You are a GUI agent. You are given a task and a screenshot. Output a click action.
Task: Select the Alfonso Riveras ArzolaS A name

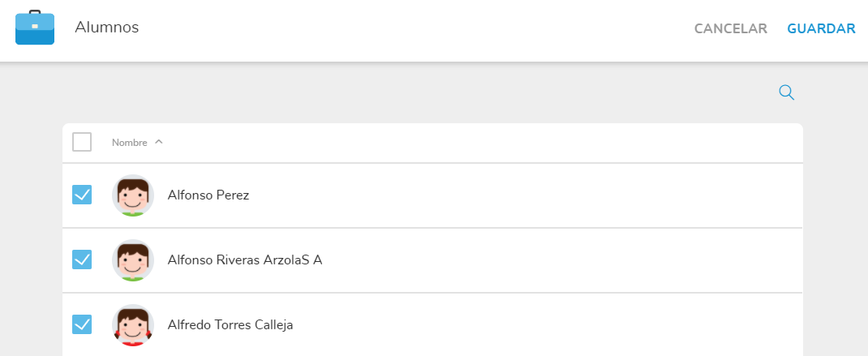tap(244, 260)
